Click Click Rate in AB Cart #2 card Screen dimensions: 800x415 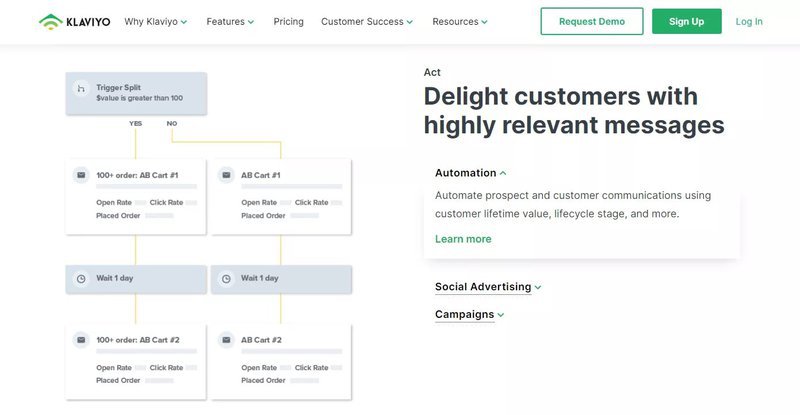pos(312,368)
